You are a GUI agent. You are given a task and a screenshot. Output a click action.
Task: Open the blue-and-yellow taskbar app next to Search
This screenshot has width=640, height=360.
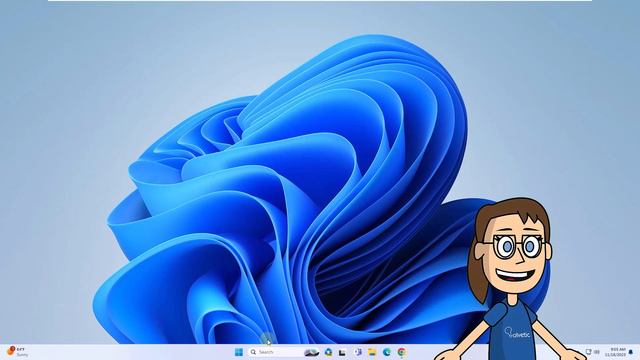[328, 352]
